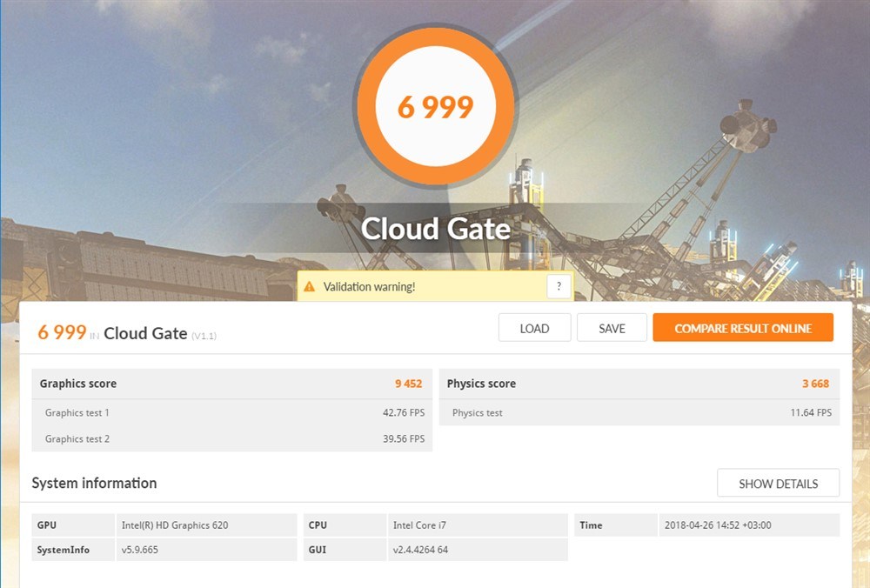This screenshot has height=588, width=870.
Task: Click the orange score circle showing 6 999
Action: point(435,108)
